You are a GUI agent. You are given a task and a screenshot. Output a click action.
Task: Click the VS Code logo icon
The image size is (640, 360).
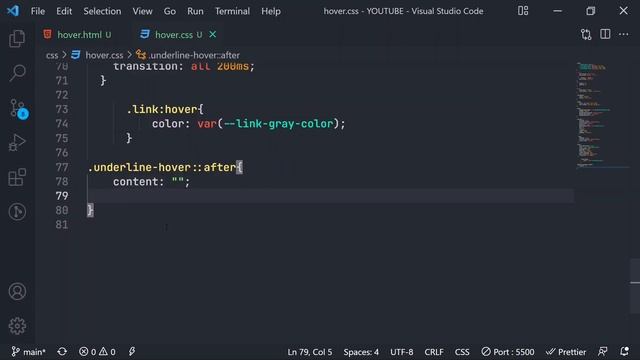tap(13, 11)
